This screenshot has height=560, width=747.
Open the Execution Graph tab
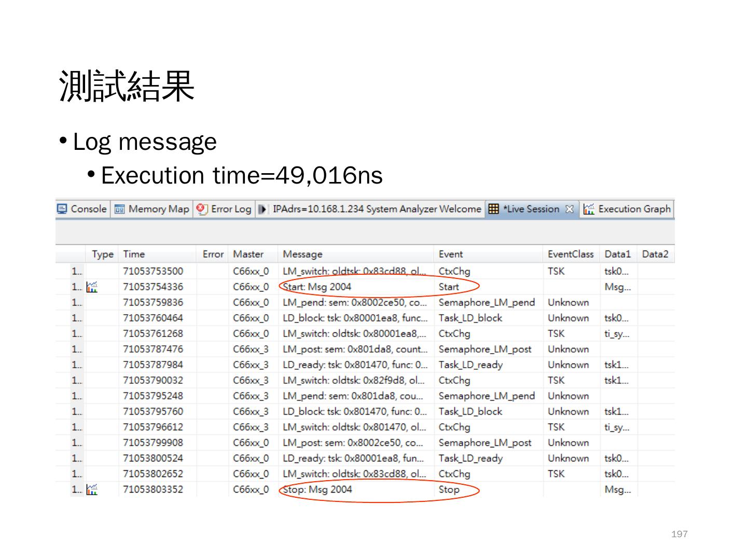[x=627, y=209]
